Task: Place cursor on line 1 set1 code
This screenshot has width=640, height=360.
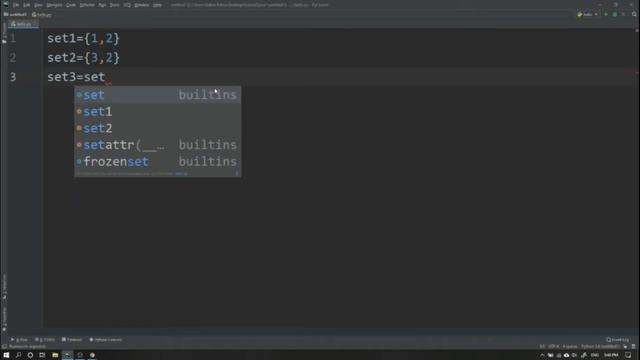Action: pos(83,38)
